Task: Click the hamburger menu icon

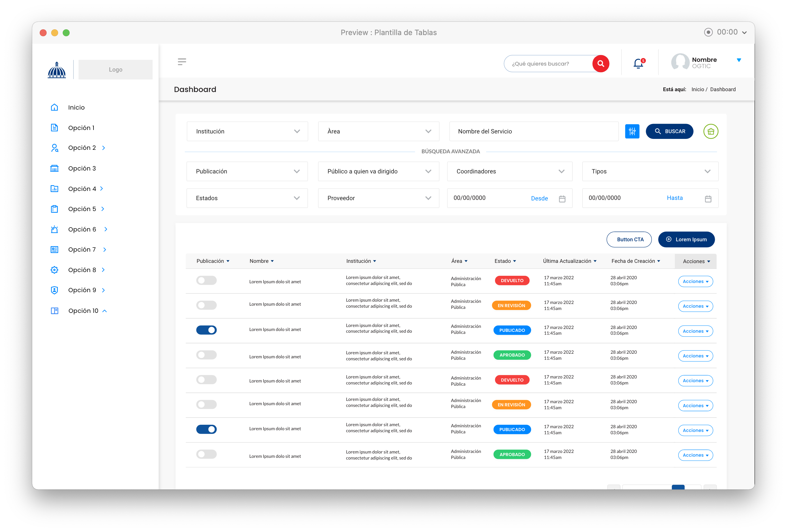Action: click(x=182, y=62)
